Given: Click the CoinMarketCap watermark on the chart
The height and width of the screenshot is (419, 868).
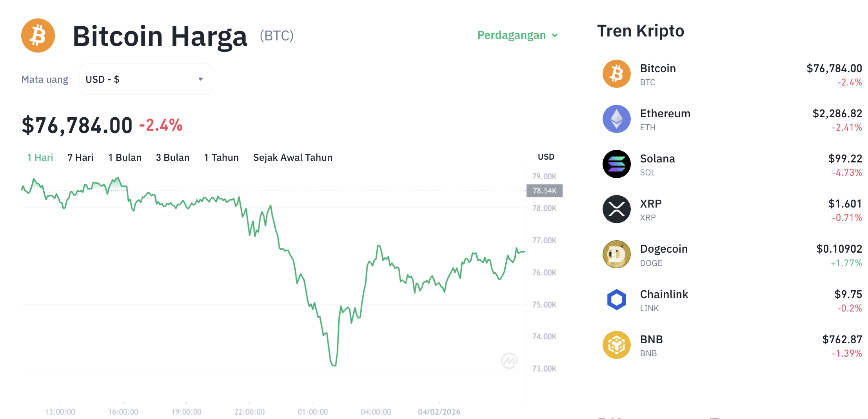Looking at the screenshot, I should point(510,361).
